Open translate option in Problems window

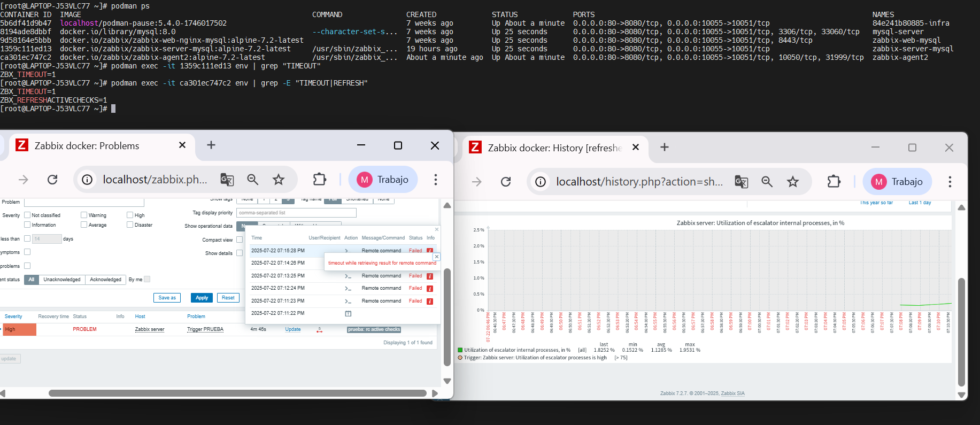pos(227,180)
